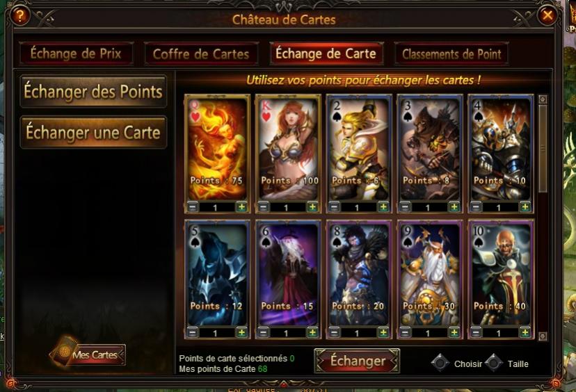Select the 5 of Spades card thumbnail
576x392 pixels.
[x=217, y=274]
